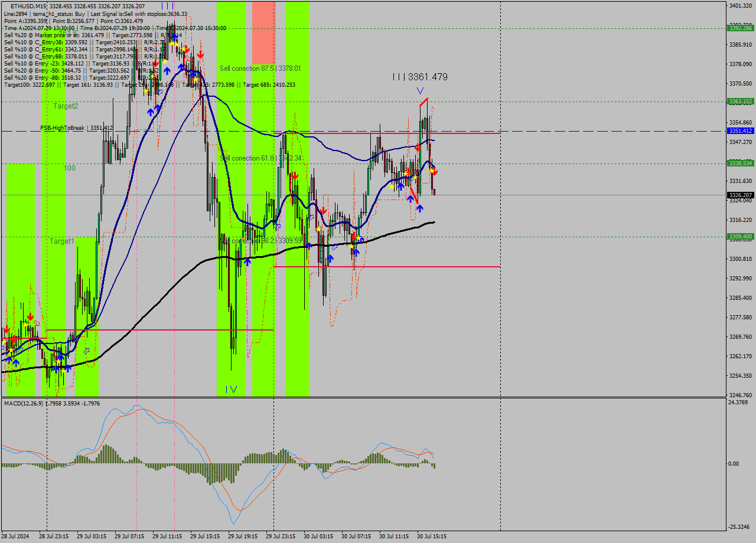Screen dimensions: 756x543
Task: Click the 30 Jul 15:15 time axis label
Action: click(432, 537)
